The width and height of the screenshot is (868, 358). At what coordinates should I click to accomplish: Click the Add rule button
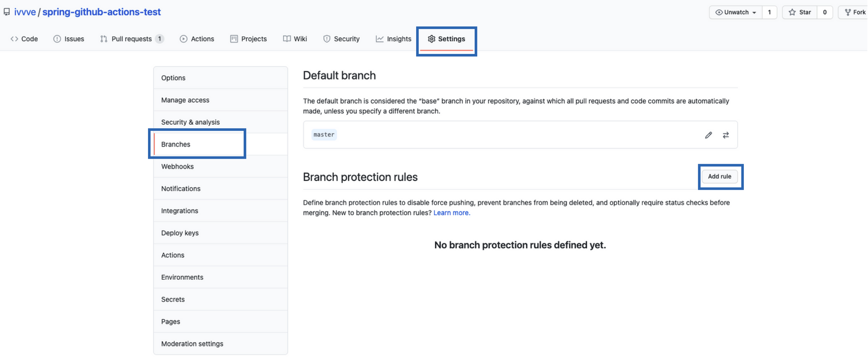point(720,176)
